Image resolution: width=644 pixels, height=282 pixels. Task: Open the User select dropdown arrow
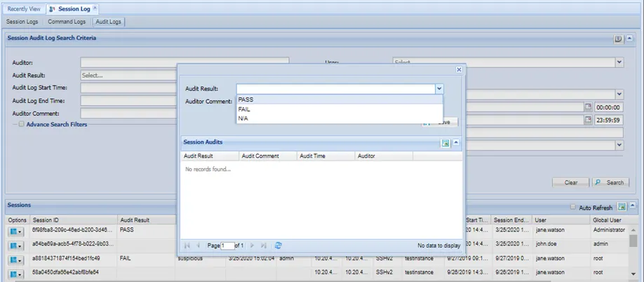[619, 62]
